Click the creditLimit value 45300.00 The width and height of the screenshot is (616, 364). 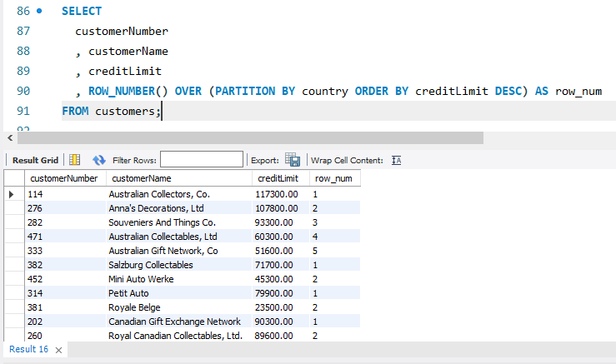point(281,279)
